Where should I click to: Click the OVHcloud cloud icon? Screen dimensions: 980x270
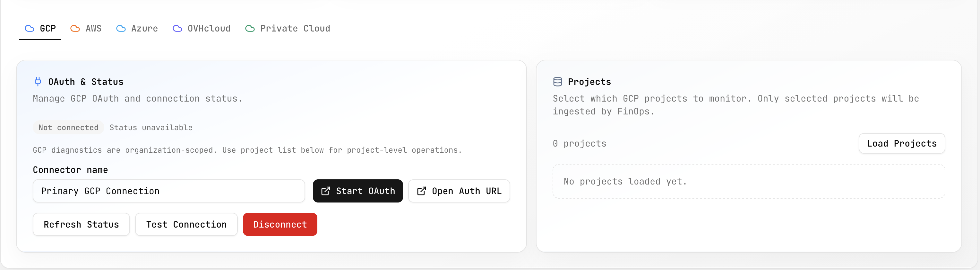pyautogui.click(x=177, y=28)
